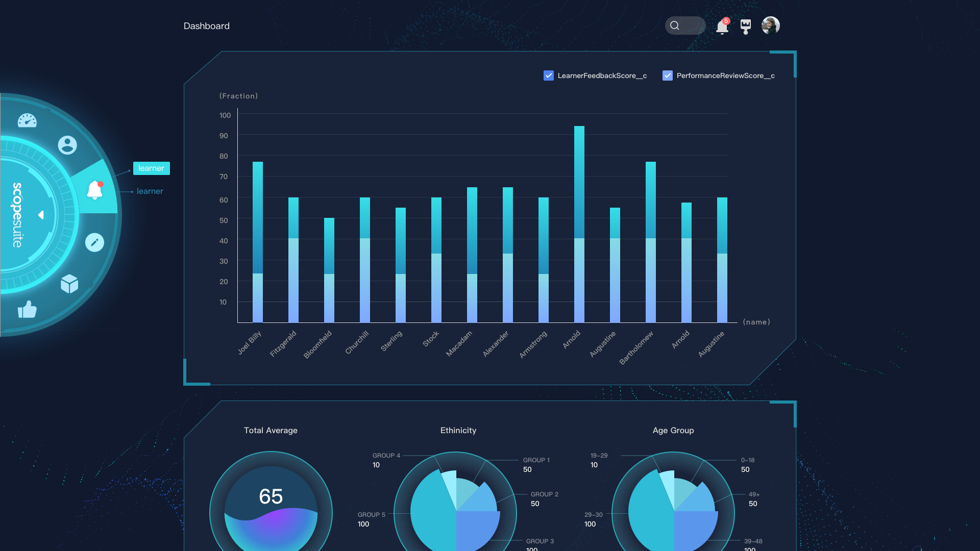Collapse the radial menu with center arrow

[41, 215]
